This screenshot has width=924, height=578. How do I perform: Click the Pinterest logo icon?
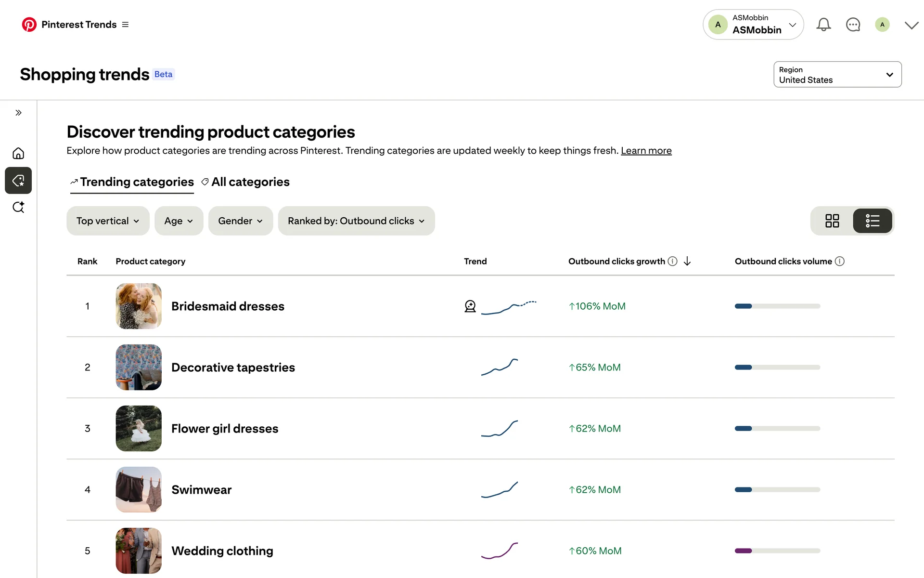pos(29,25)
